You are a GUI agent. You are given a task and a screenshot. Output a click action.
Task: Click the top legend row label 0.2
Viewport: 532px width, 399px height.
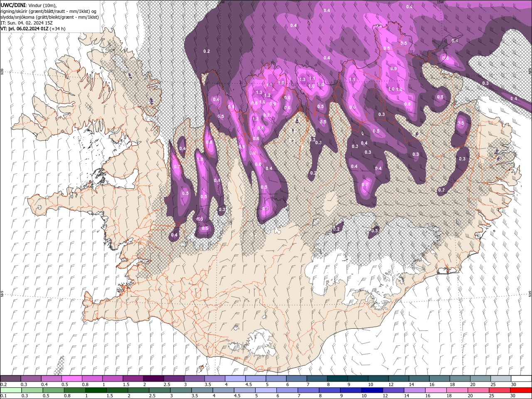pos(3,384)
